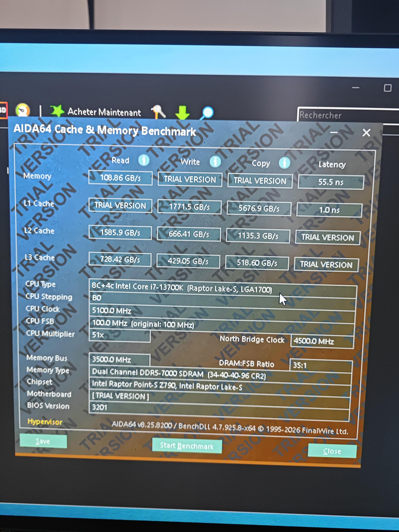This screenshot has height=532, width=399.
Task: Click the info icon beside Write
Action: click(215, 162)
